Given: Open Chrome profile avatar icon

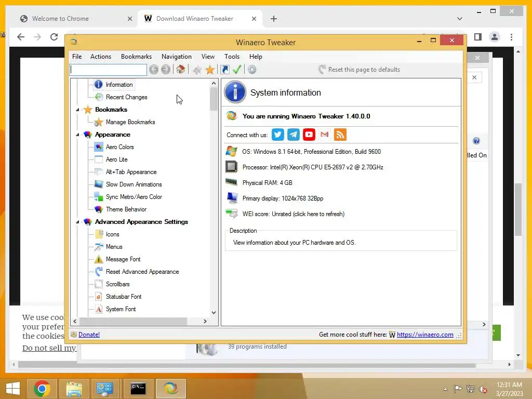Looking at the screenshot, I should point(495,37).
